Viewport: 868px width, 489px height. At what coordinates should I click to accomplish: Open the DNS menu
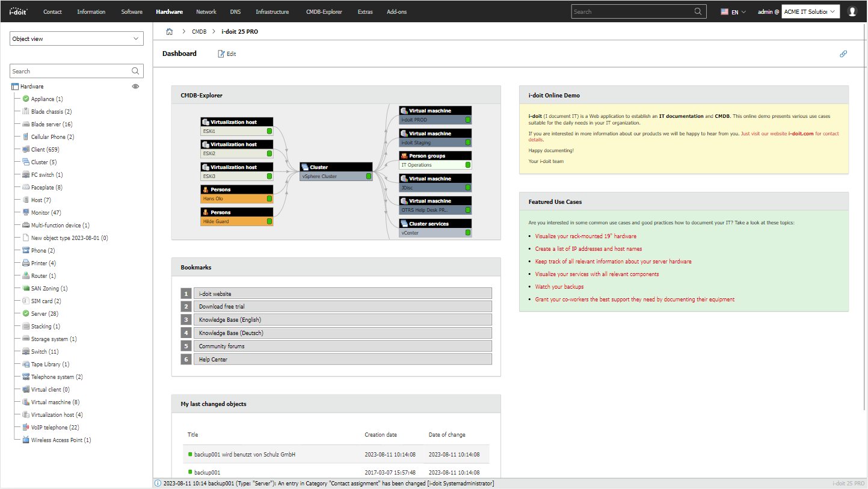point(235,11)
